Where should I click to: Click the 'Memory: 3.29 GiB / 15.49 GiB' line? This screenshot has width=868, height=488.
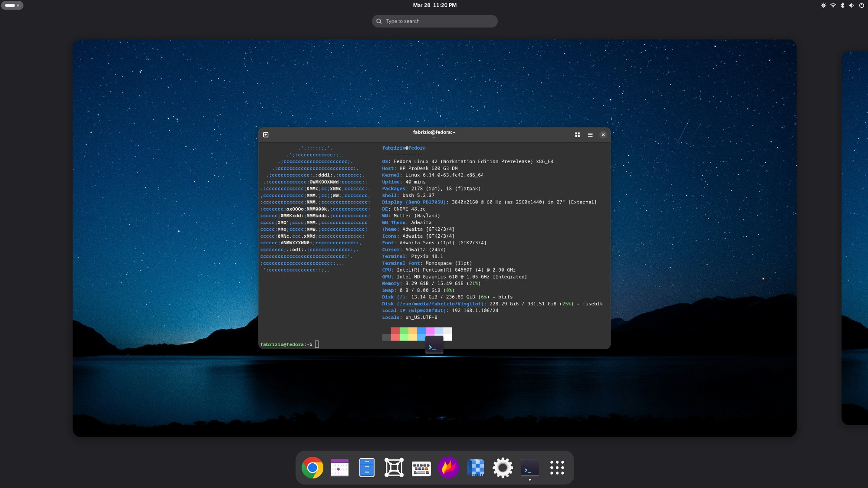tap(431, 284)
